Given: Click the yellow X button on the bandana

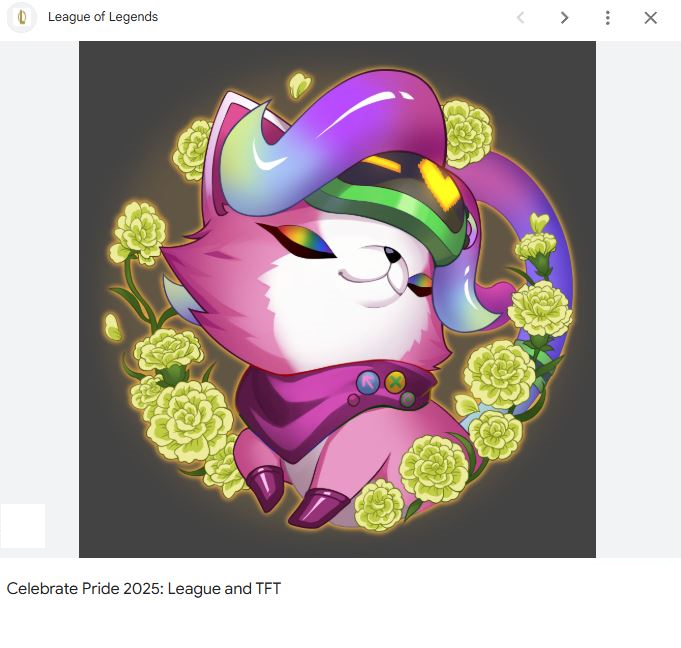Looking at the screenshot, I should tap(395, 382).
